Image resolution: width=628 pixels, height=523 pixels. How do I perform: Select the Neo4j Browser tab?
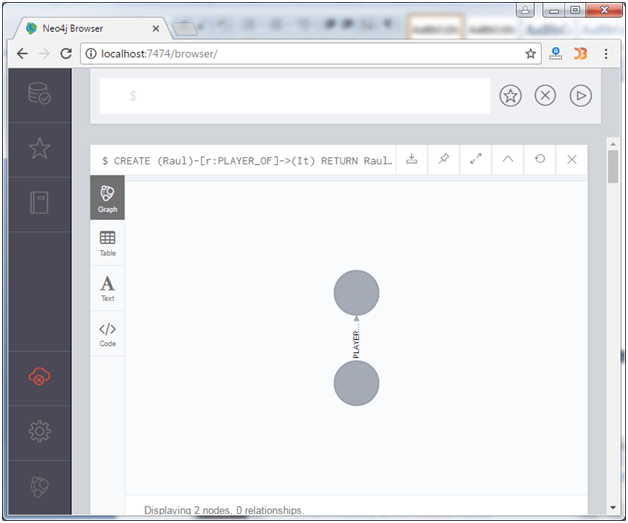tap(92, 28)
